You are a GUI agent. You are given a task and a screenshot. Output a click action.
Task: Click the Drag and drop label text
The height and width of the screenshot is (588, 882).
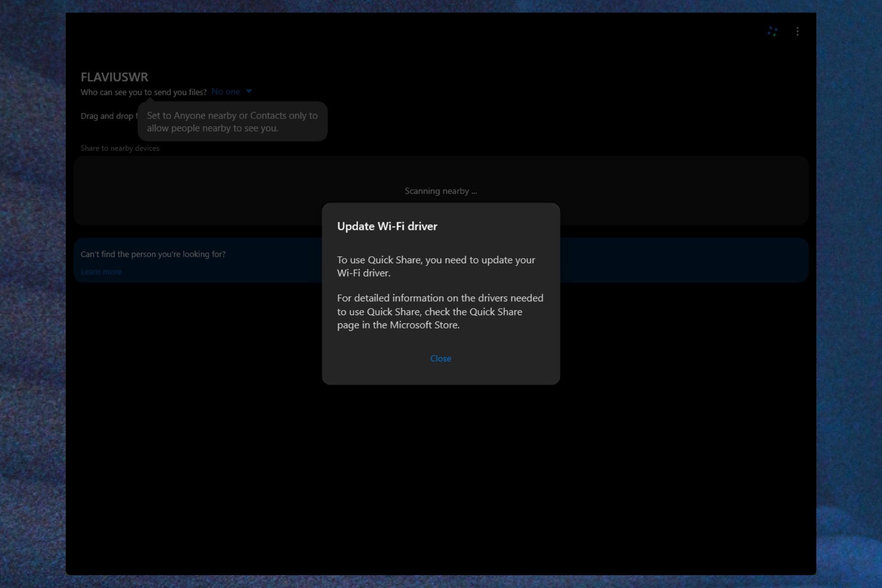pyautogui.click(x=109, y=116)
